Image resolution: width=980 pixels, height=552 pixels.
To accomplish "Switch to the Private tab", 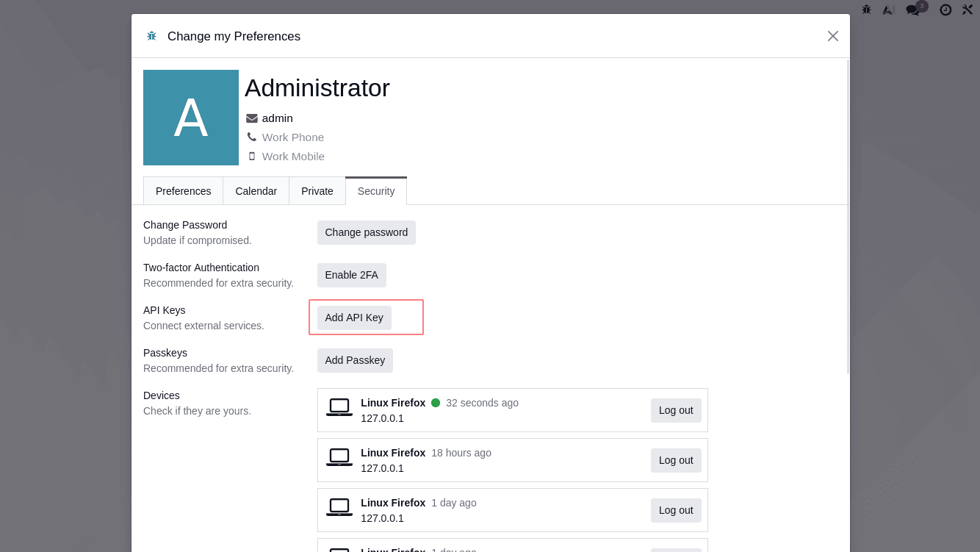I will 317,191.
